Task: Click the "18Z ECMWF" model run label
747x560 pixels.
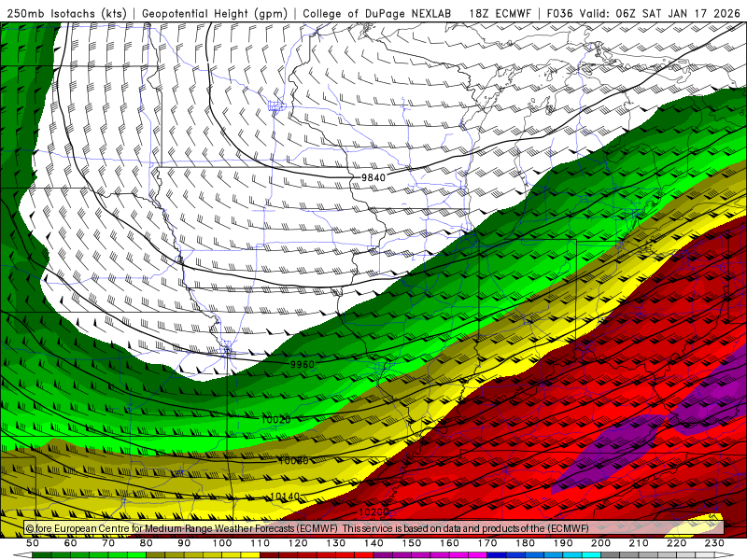Action: pos(500,13)
